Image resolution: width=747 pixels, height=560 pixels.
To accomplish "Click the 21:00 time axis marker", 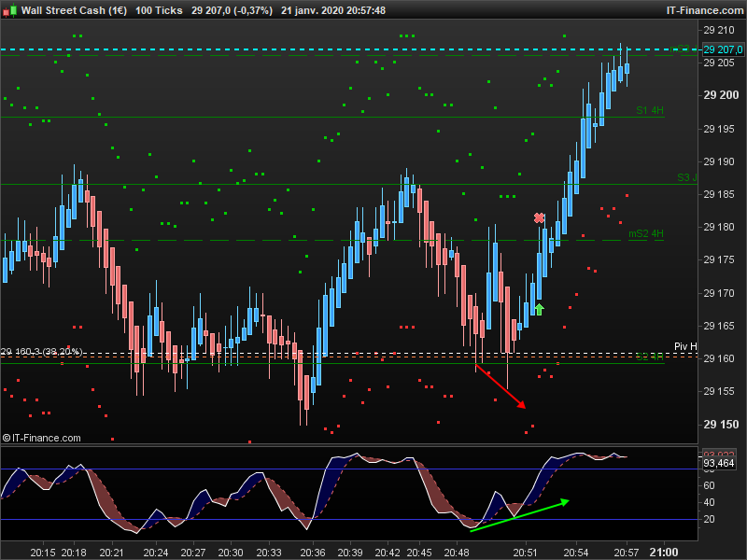I will (664, 553).
